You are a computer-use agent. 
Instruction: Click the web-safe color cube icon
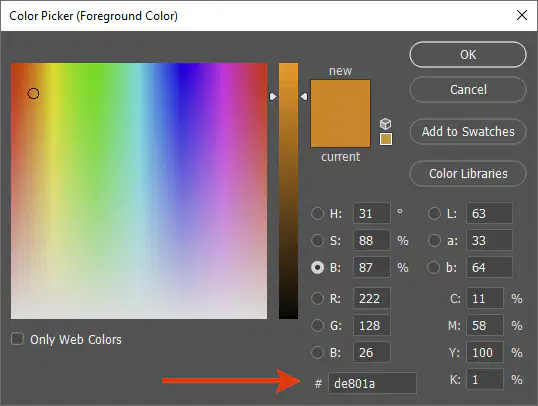tap(386, 124)
